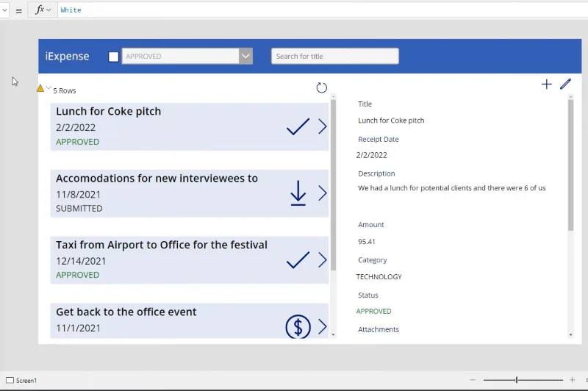
Task: Click the description text about lunch
Action: 452,188
